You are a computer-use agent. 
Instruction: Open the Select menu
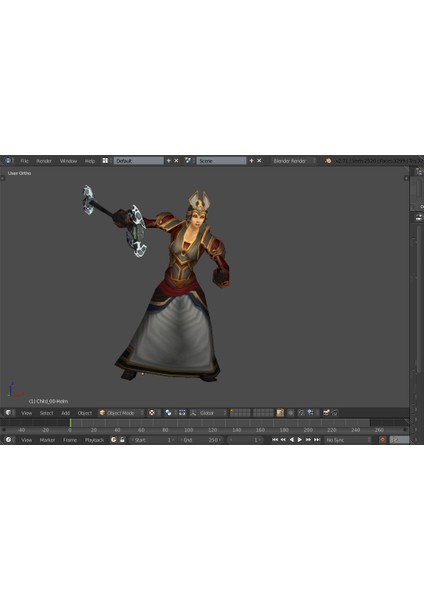[46, 413]
